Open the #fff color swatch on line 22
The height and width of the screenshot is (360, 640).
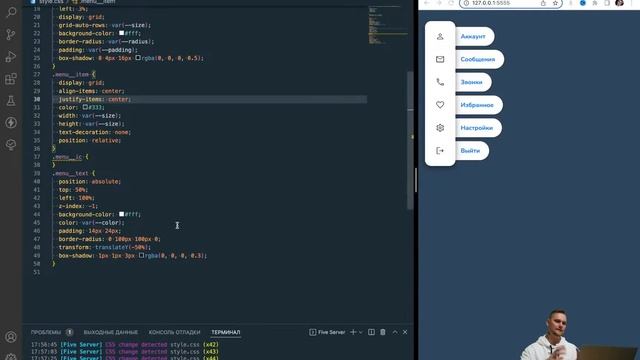pos(121,33)
